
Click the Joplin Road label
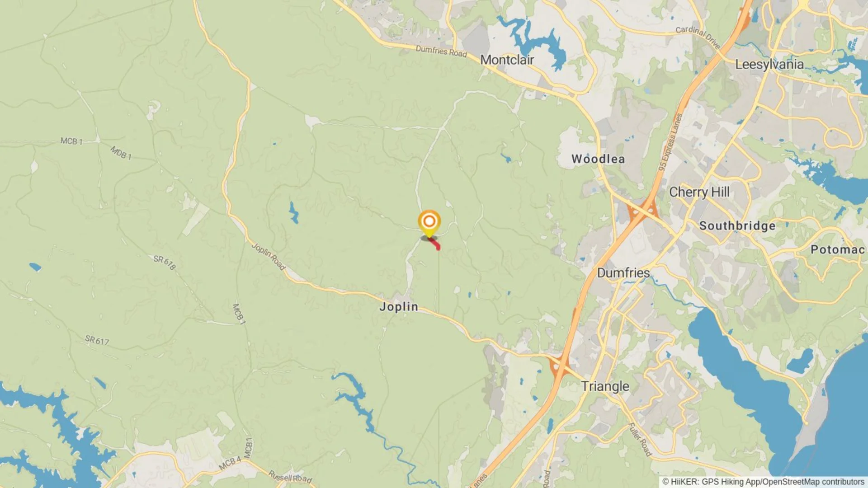269,257
